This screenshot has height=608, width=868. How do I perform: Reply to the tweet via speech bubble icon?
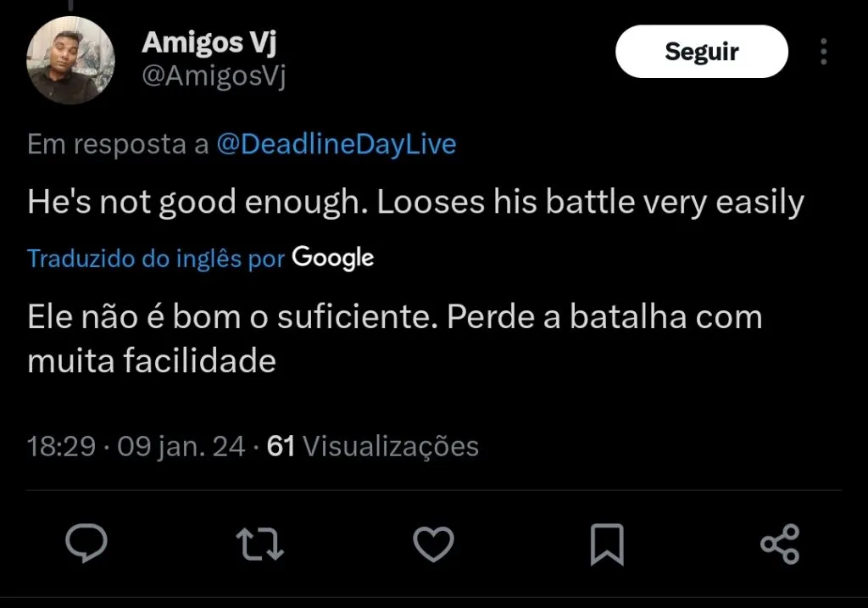coord(86,544)
